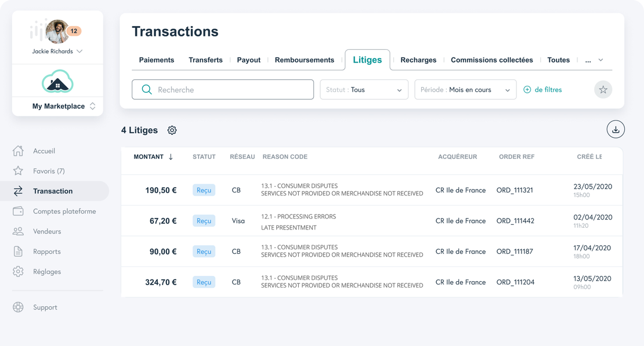Open Comptes plateforme wallet icon
The height and width of the screenshot is (346, 644).
point(19,212)
